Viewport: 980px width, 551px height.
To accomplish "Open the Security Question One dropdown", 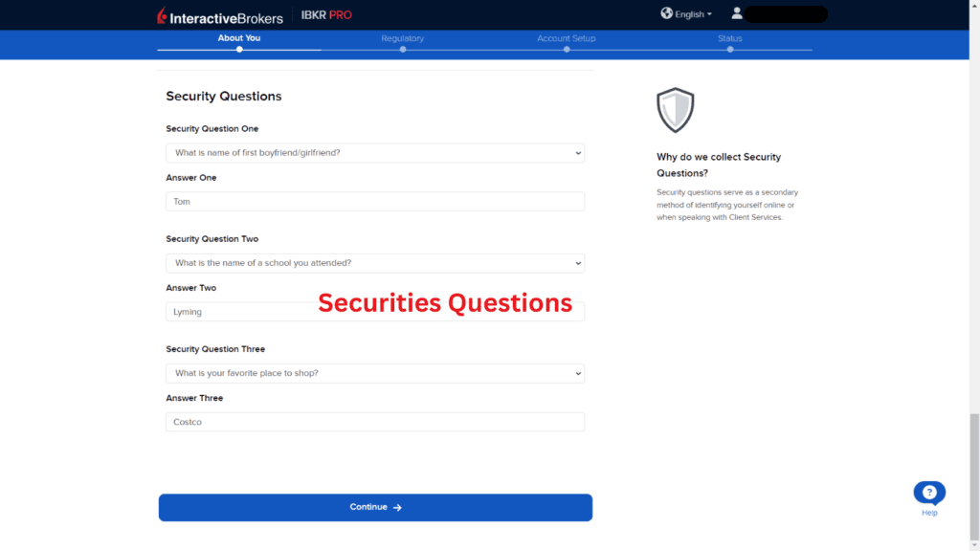I will coord(374,152).
